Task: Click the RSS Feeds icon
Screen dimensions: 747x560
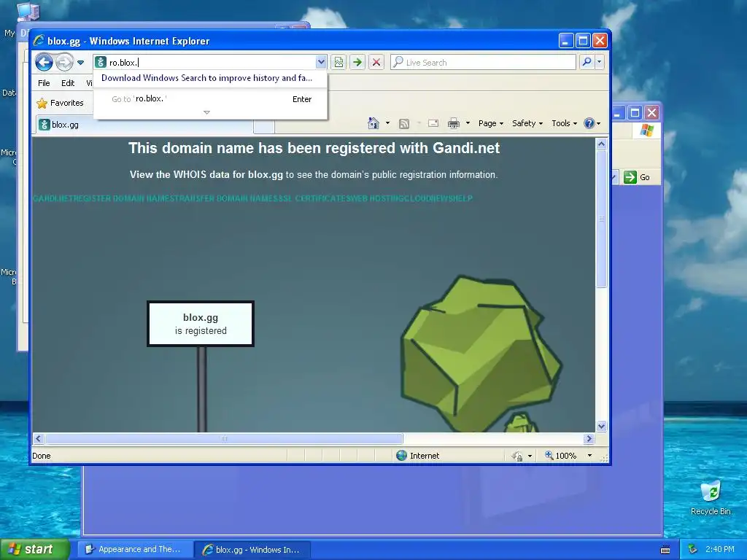Action: (x=404, y=124)
